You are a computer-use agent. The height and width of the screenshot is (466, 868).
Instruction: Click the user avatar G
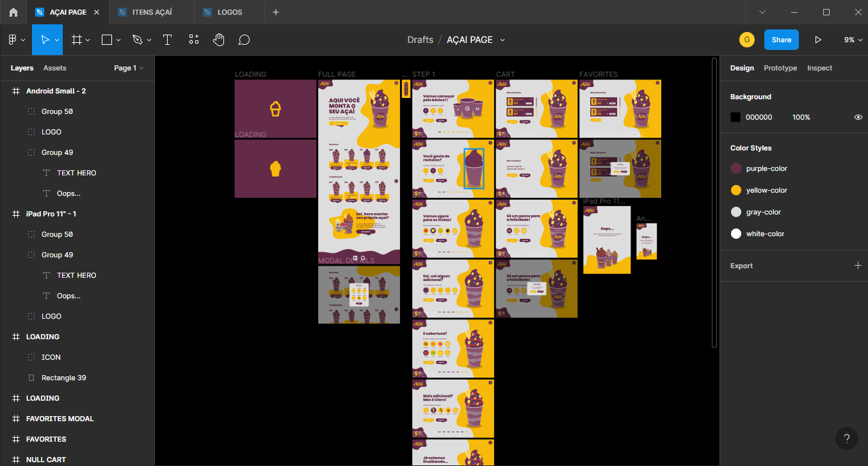click(x=746, y=40)
